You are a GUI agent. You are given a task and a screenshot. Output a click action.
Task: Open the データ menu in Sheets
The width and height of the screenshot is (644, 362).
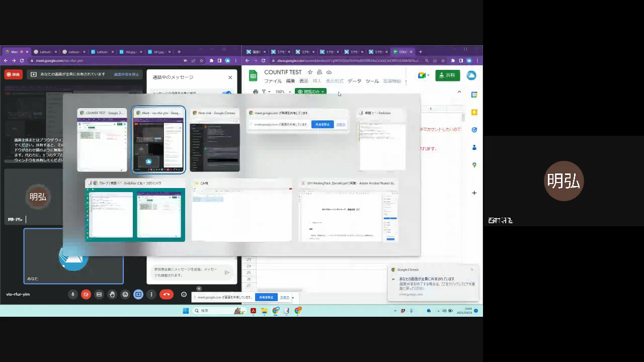pos(354,81)
